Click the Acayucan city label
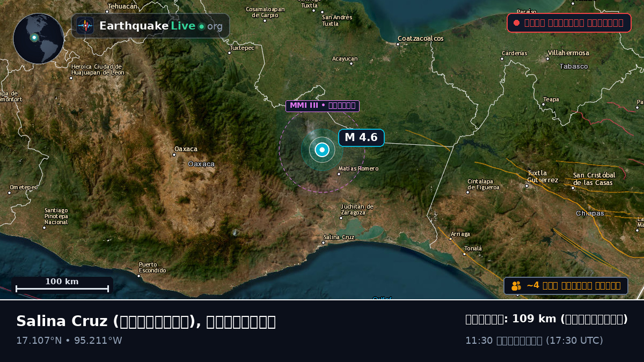 click(x=345, y=58)
